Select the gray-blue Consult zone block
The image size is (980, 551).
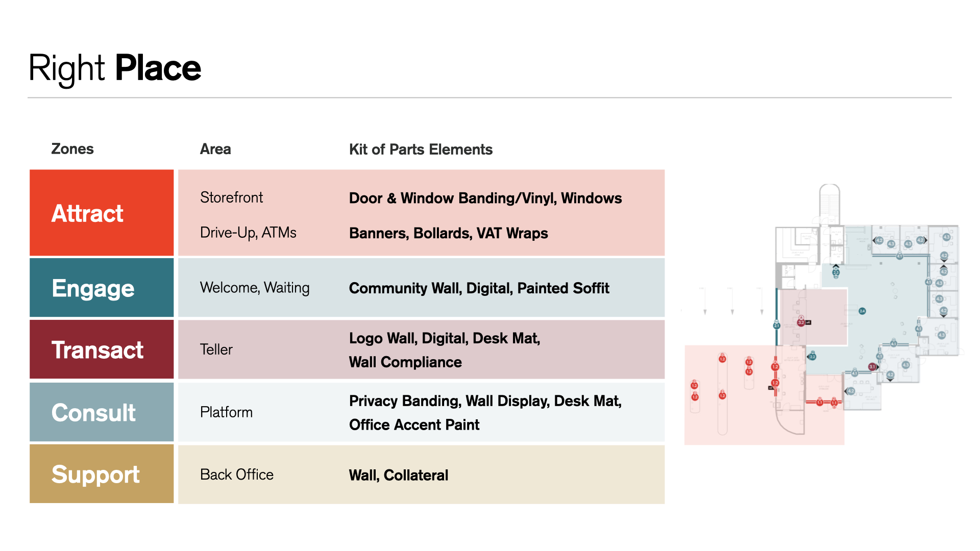(102, 412)
